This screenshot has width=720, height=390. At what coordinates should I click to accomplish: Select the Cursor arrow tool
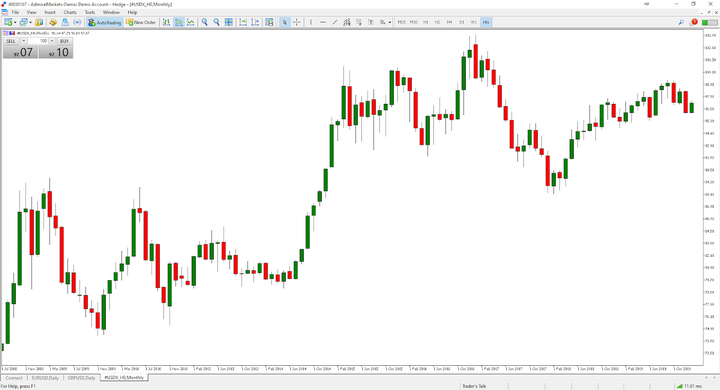click(285, 22)
